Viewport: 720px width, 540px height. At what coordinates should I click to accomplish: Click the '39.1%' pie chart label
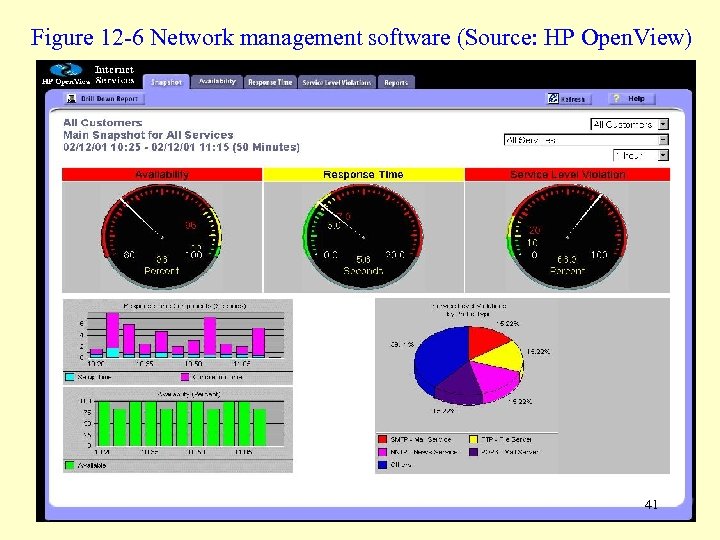coord(402,344)
